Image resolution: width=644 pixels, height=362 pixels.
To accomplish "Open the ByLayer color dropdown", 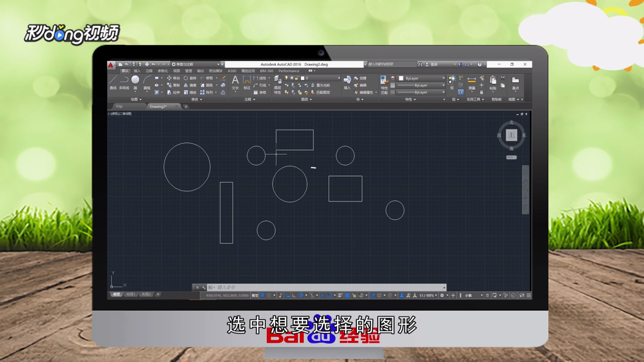I will point(422,78).
